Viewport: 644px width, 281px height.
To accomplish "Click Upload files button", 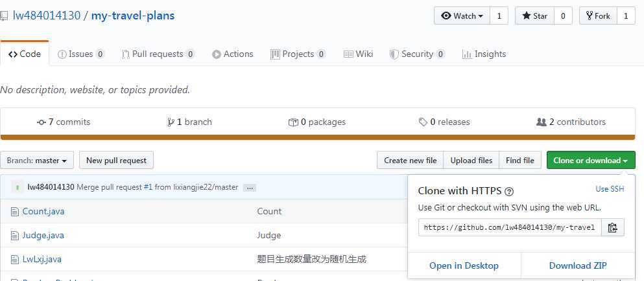I will point(471,161).
